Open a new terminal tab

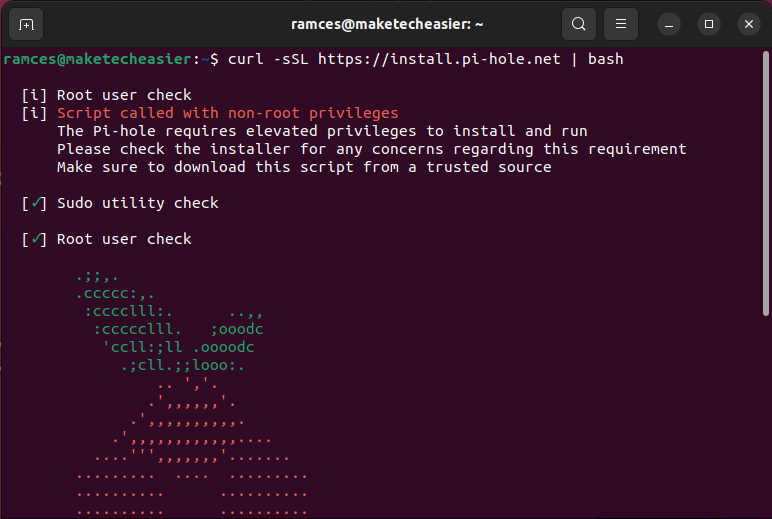26,24
